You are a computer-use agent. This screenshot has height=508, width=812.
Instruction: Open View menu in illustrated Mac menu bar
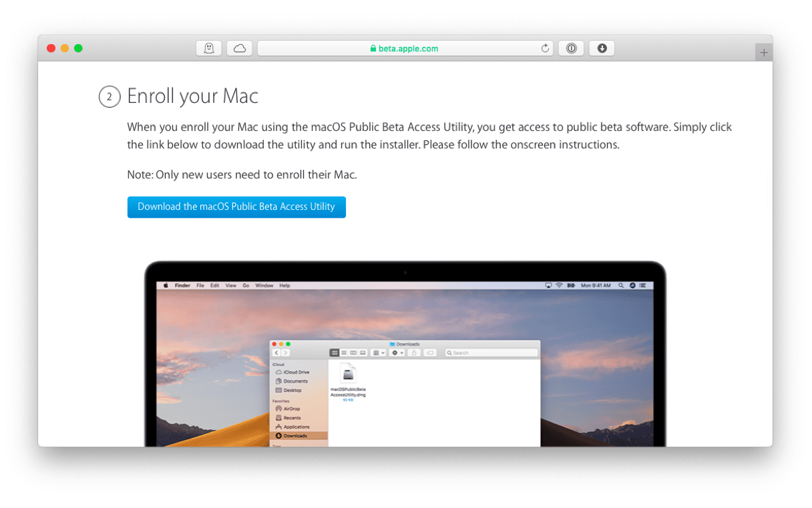click(231, 285)
